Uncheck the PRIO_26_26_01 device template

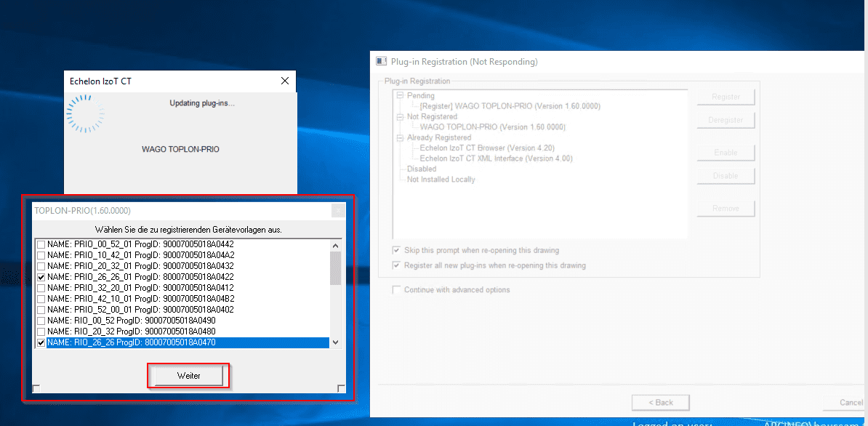(x=41, y=277)
